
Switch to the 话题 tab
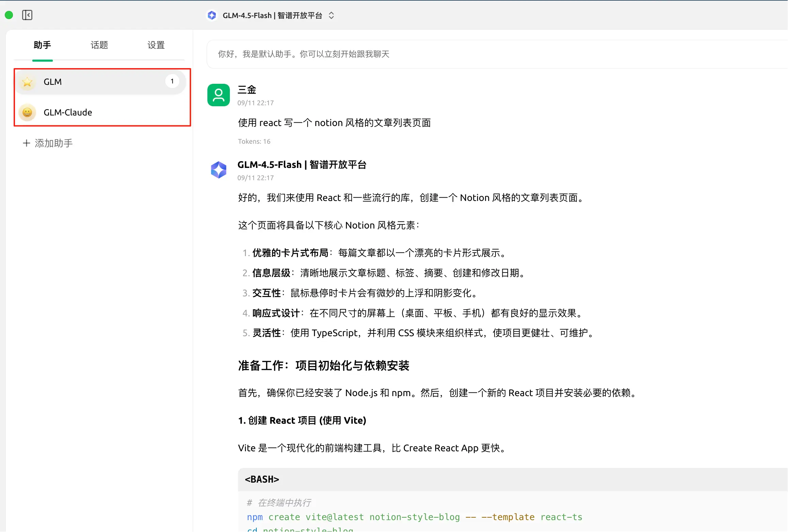tap(99, 45)
